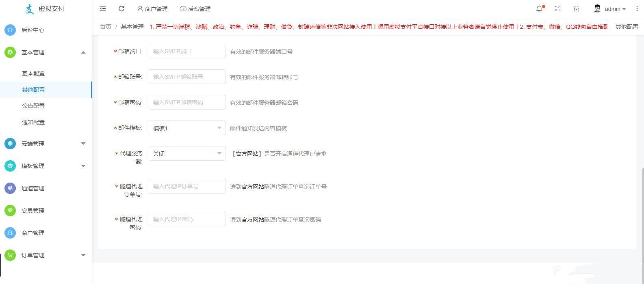Click the 首页 breadcrumb link
Image resolution: width=644 pixels, height=284 pixels.
pos(106,27)
